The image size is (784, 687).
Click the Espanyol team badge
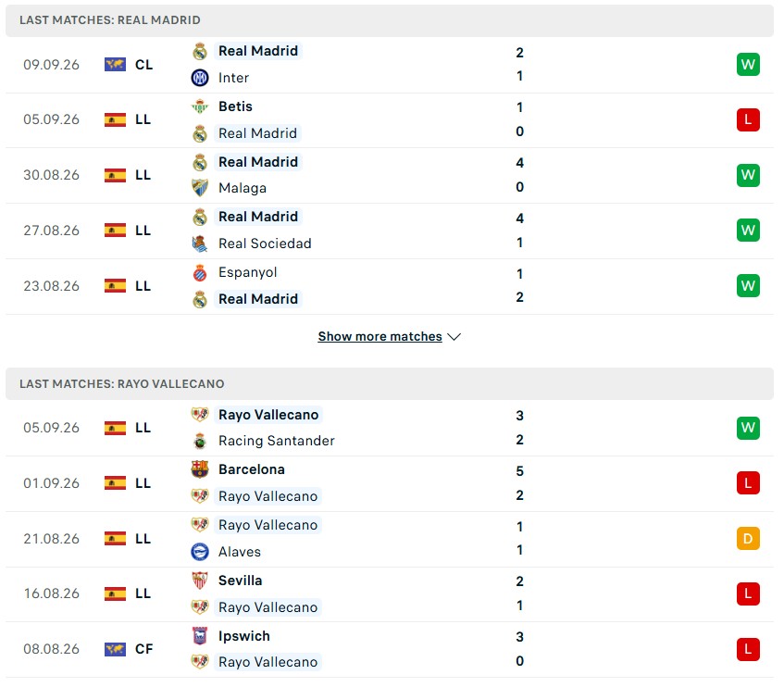click(x=200, y=272)
